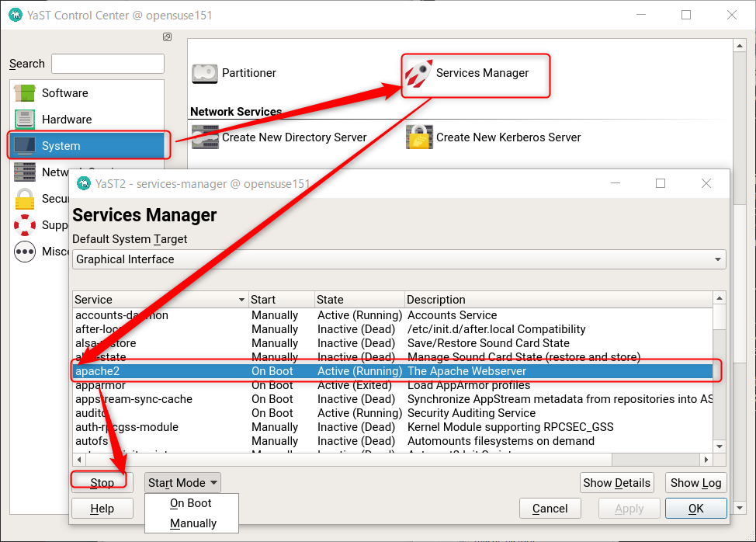Select the Security padlock category icon
Image resolution: width=756 pixels, height=542 pixels.
(25, 199)
